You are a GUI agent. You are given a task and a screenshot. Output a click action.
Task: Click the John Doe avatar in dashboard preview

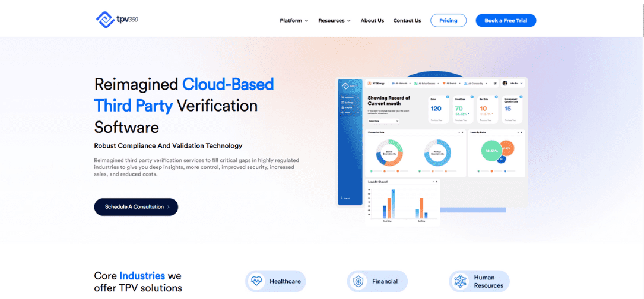click(x=505, y=83)
